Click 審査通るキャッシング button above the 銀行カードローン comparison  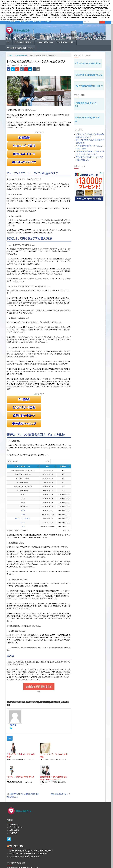pos(24,424)
